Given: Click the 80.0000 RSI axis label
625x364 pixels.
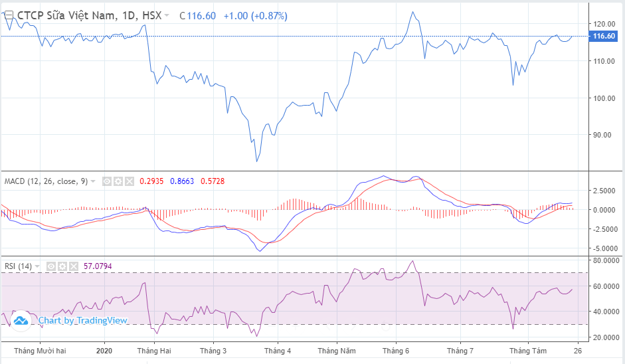Looking at the screenshot, I should pyautogui.click(x=606, y=260).
